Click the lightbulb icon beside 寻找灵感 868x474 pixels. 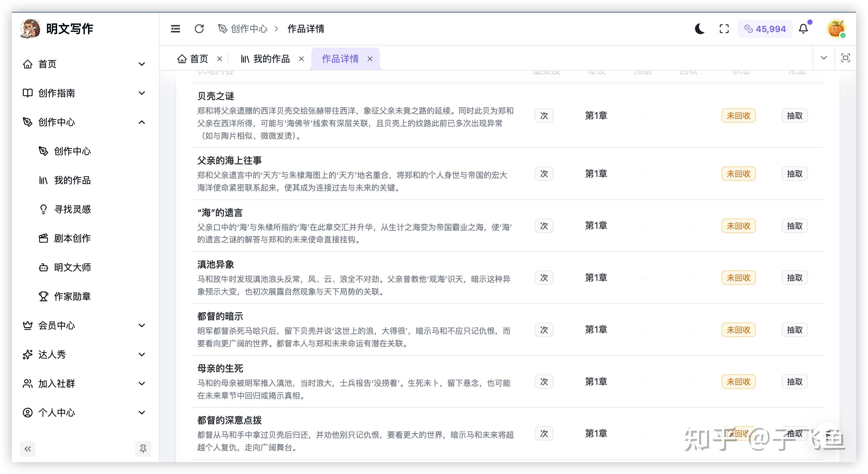44,209
